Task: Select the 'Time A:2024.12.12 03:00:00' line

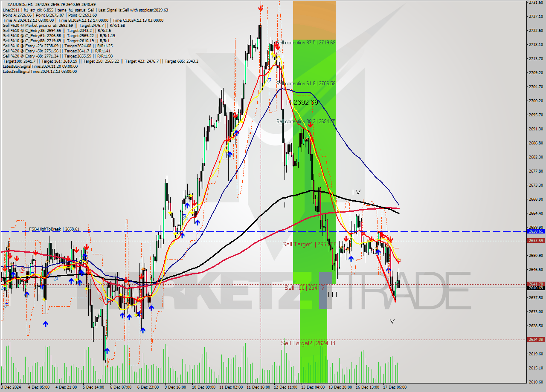Action: (83, 20)
